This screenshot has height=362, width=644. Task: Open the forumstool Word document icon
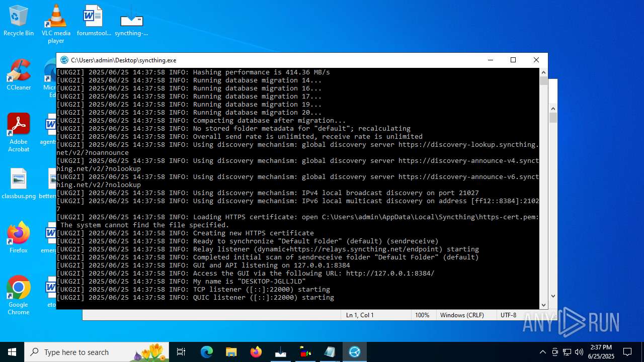click(94, 21)
